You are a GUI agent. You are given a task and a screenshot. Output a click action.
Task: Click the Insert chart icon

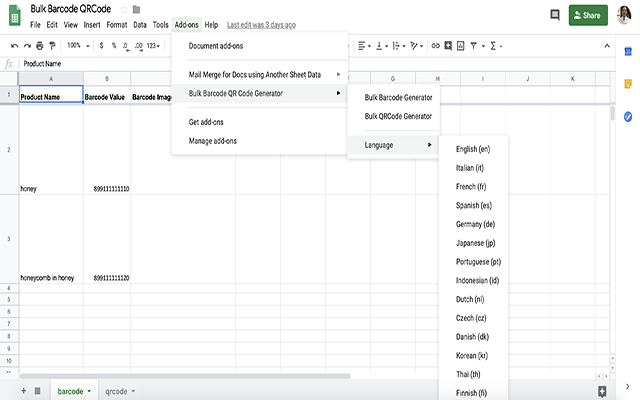(x=460, y=46)
